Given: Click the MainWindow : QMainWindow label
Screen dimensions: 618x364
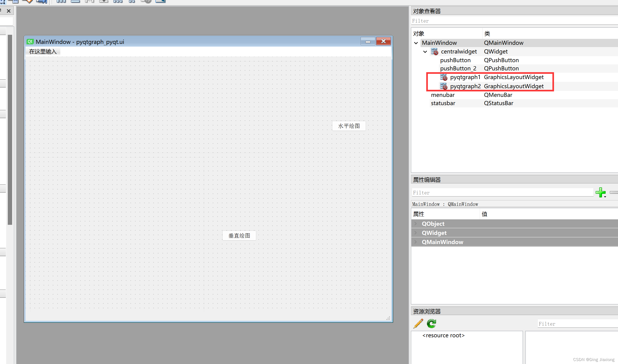Looking at the screenshot, I should point(445,204).
